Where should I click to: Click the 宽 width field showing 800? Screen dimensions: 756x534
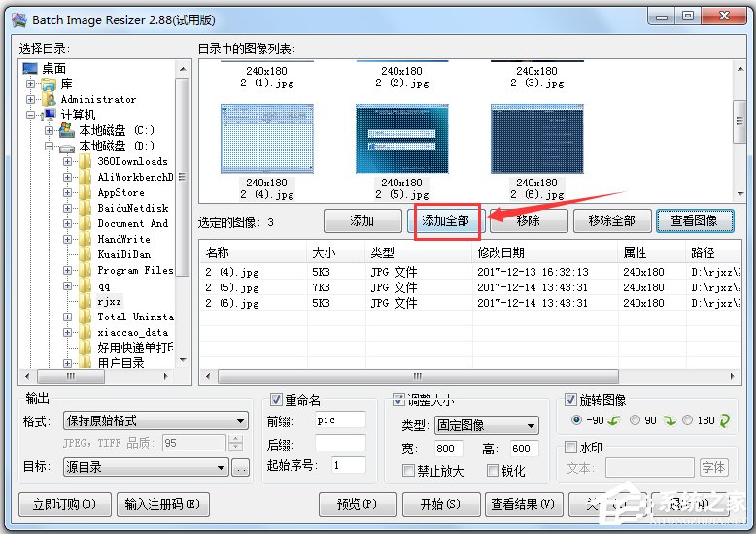click(448, 449)
